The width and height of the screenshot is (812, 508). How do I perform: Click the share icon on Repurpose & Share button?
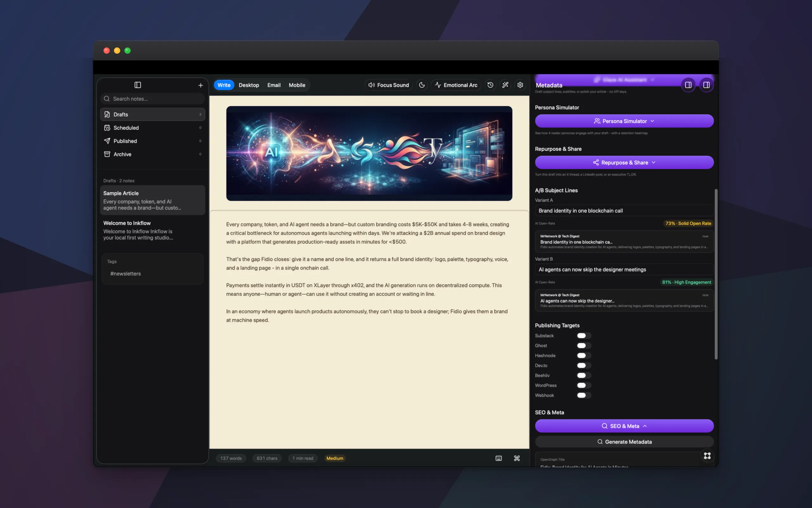click(x=596, y=163)
